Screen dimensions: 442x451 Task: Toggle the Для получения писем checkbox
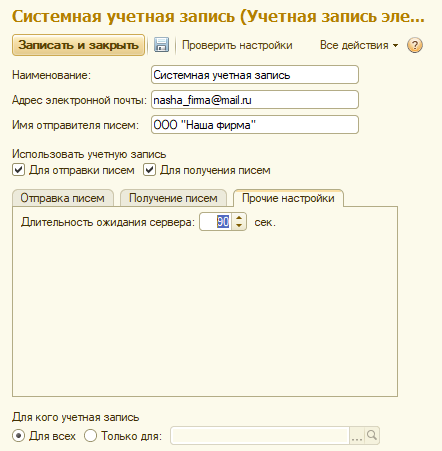(x=149, y=170)
